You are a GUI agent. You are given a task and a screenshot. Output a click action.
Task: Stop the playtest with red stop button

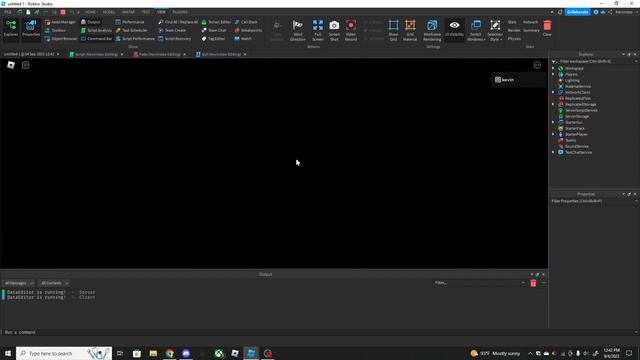coord(63,12)
